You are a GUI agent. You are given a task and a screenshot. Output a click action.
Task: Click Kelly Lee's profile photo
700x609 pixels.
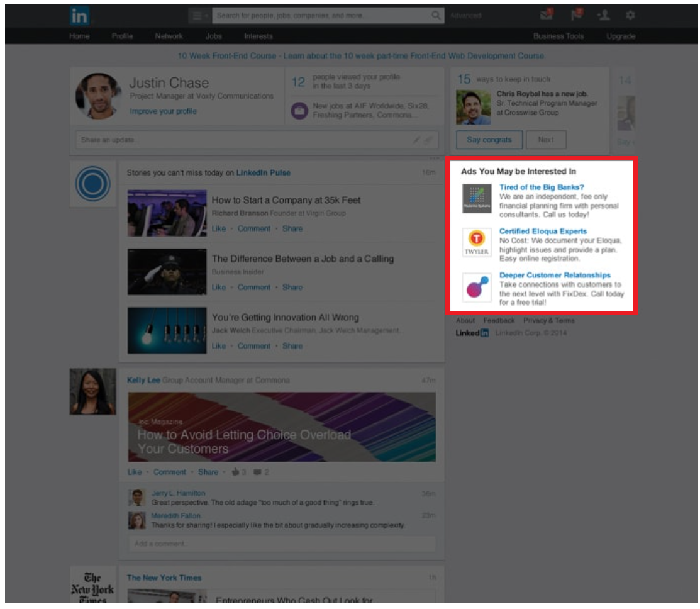tap(93, 391)
